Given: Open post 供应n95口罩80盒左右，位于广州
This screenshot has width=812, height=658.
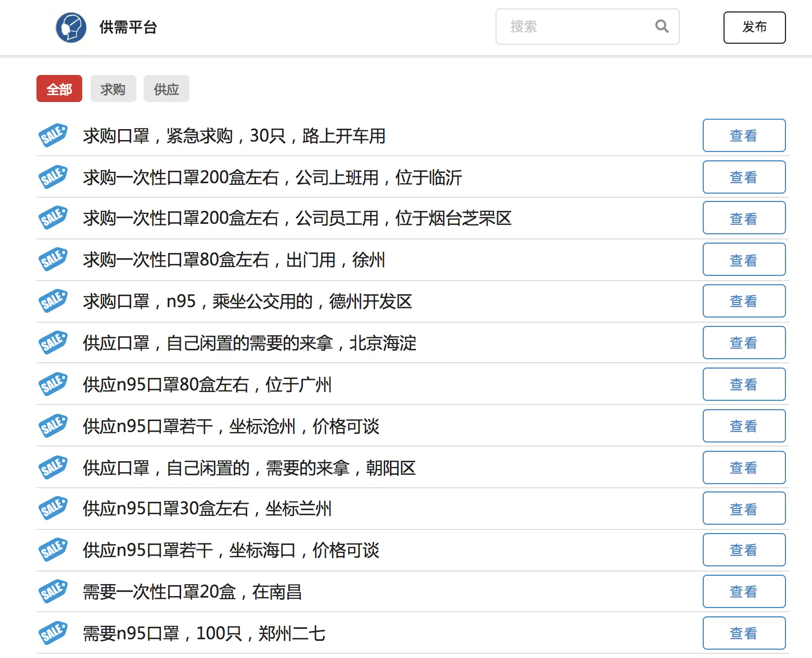Looking at the screenshot, I should pyautogui.click(x=207, y=385).
